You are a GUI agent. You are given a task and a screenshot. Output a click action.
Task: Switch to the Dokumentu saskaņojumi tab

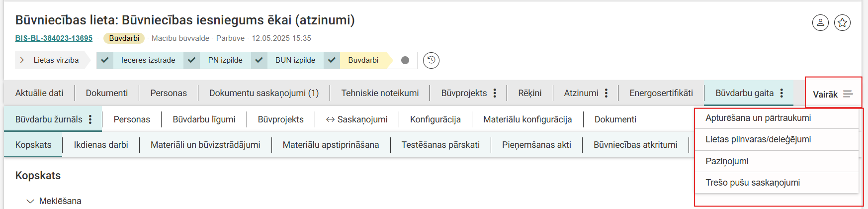click(263, 93)
